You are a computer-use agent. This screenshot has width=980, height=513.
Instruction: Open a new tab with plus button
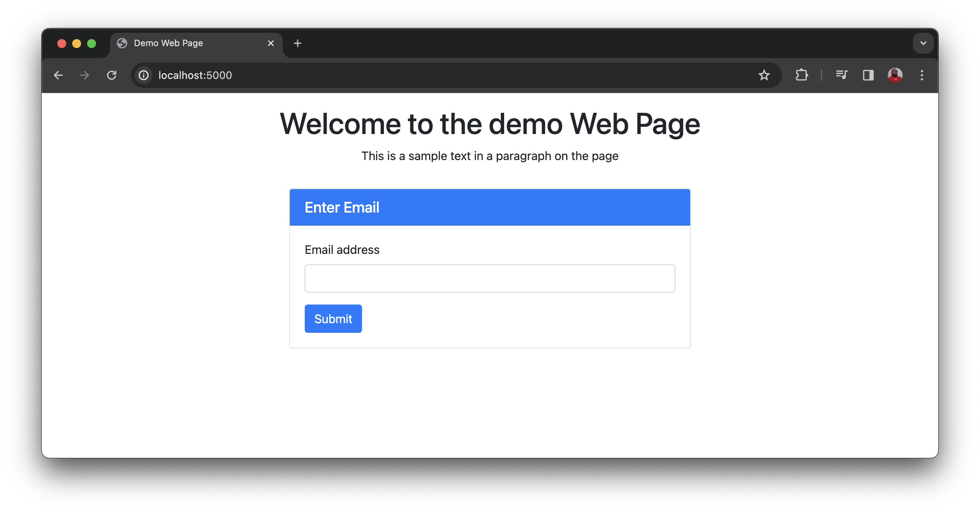click(x=298, y=44)
